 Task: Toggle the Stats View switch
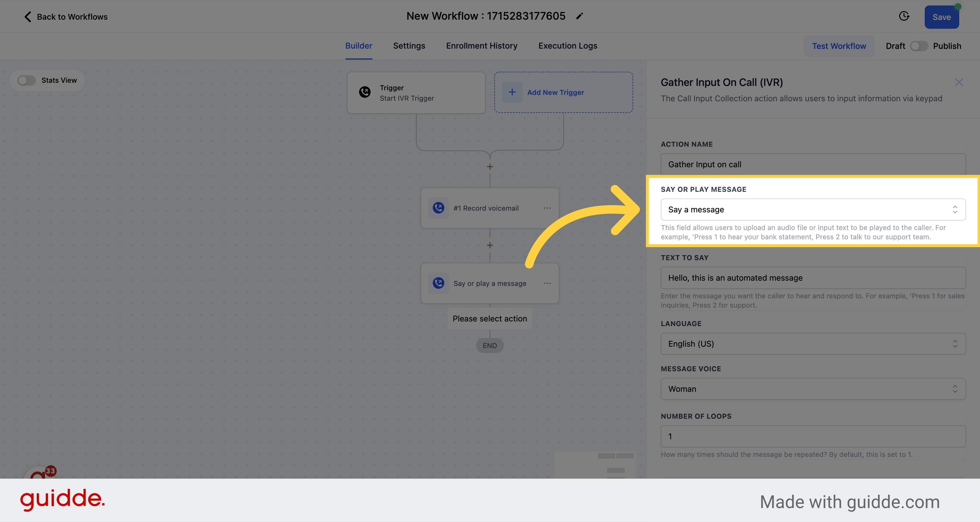(x=27, y=80)
